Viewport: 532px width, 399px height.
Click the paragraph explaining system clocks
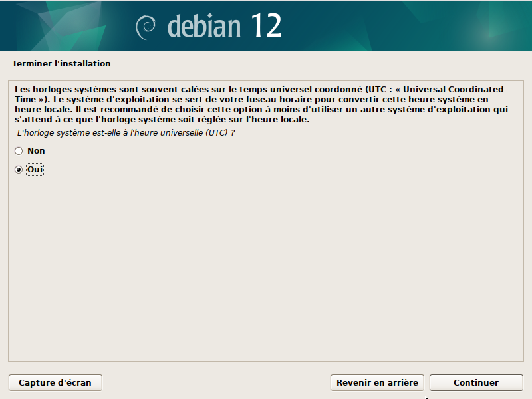tap(261, 104)
